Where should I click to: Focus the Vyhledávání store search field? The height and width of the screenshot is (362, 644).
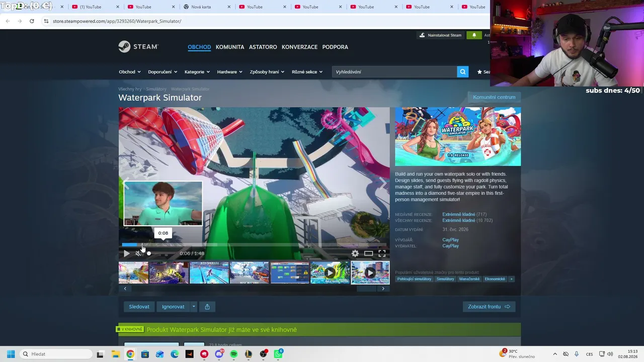394,72
